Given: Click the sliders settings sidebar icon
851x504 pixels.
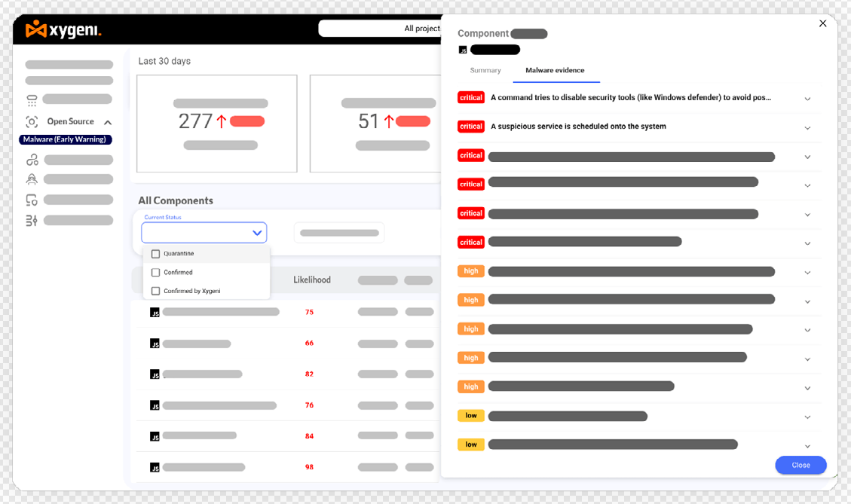Looking at the screenshot, I should (32, 221).
